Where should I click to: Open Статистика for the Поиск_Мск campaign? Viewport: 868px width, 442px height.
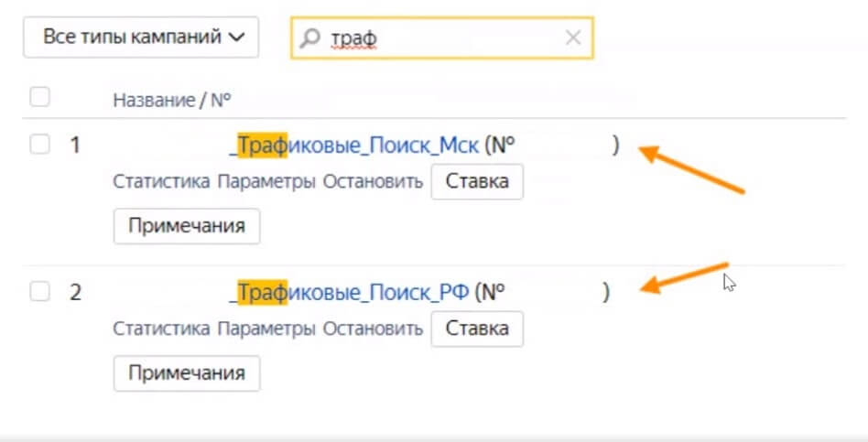tap(163, 181)
